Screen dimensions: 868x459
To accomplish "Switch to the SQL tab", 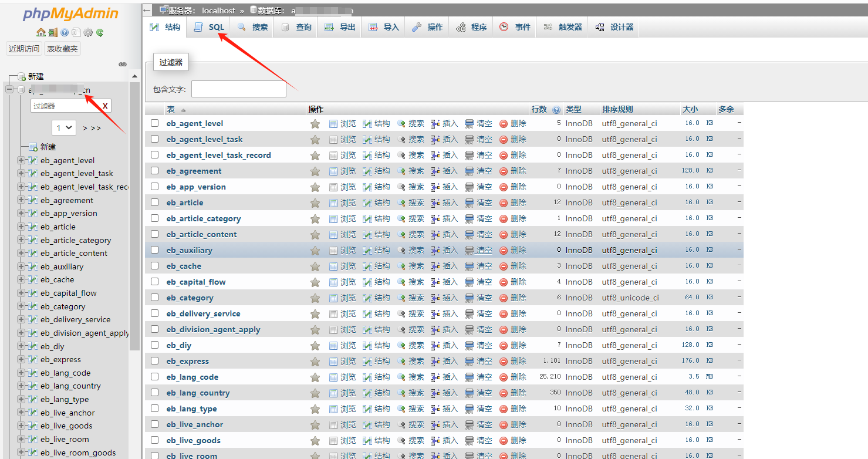I will [209, 27].
